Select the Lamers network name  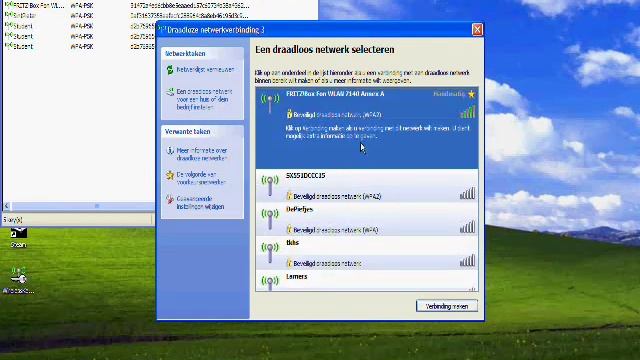click(x=297, y=277)
